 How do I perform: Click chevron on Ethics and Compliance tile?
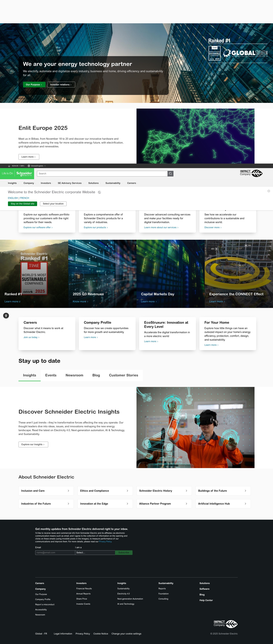pyautogui.click(x=127, y=491)
